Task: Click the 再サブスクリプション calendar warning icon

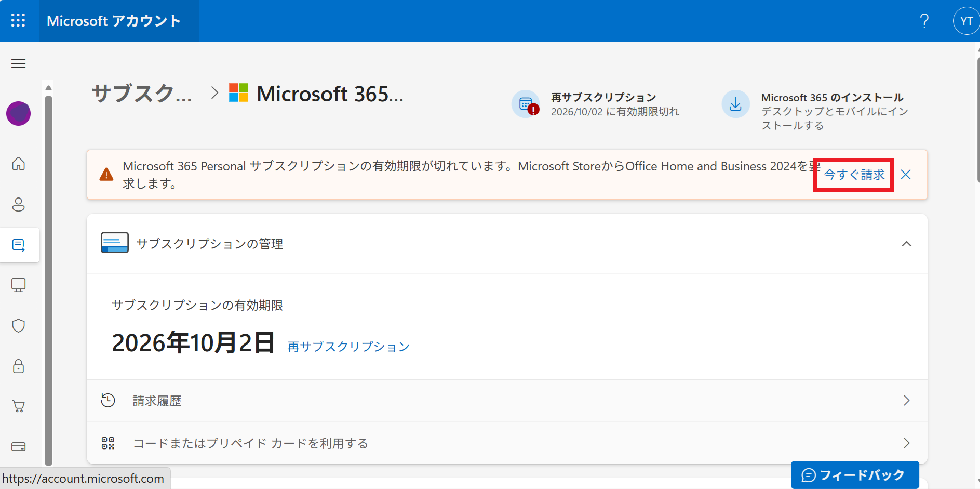Action: point(526,104)
